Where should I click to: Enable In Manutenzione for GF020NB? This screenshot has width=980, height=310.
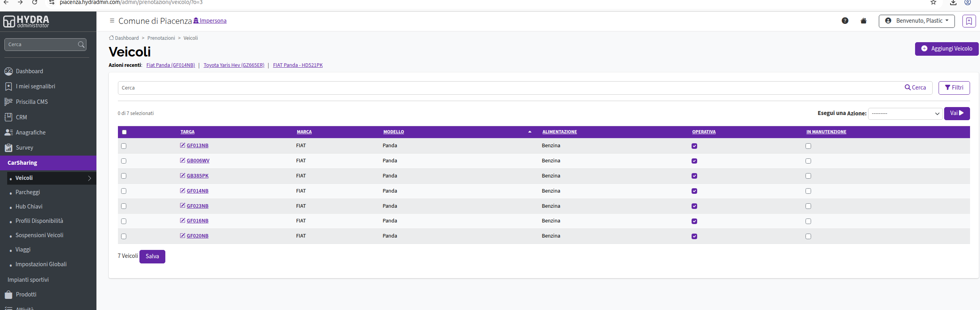click(x=808, y=236)
